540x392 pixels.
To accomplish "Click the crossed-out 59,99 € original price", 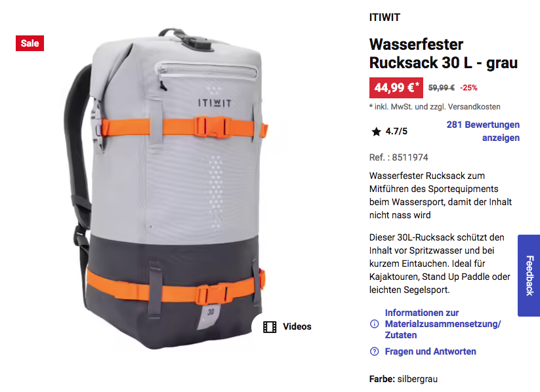I will 441,88.
